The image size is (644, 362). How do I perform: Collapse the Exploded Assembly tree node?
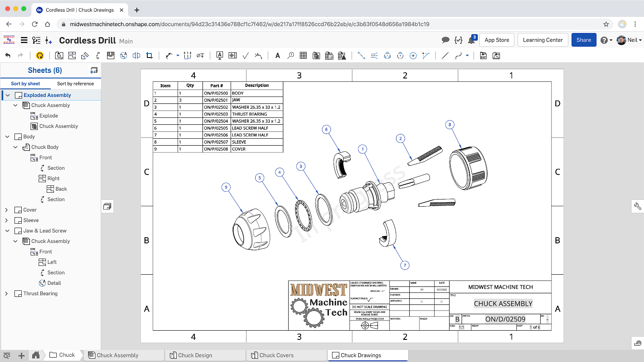pos(7,95)
